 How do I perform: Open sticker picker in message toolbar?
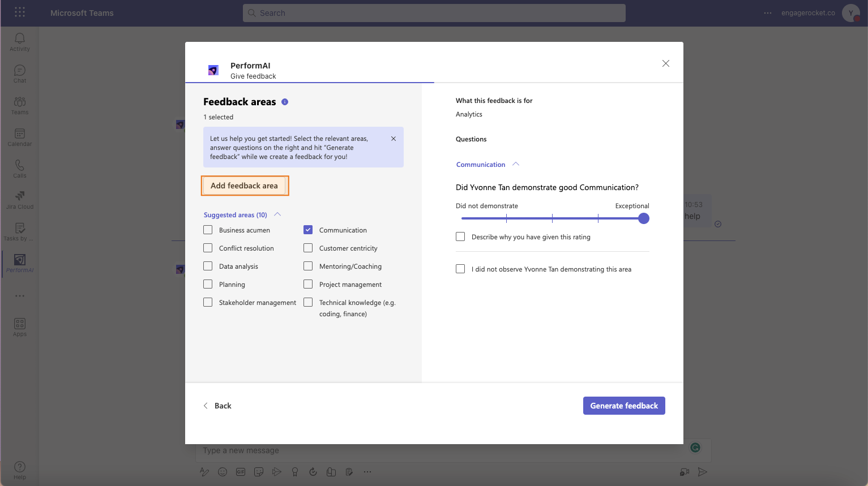259,472
